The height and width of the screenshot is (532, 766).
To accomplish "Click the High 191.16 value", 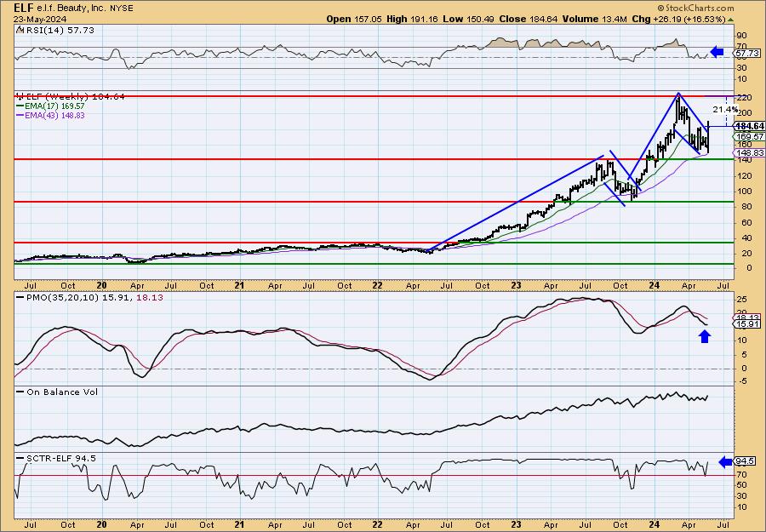I will pyautogui.click(x=412, y=19).
